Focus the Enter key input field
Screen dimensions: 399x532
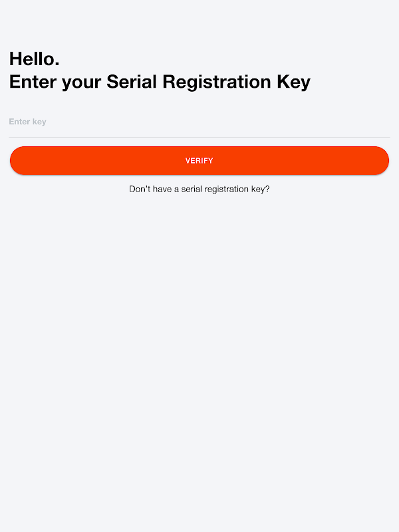pyautogui.click(x=199, y=122)
